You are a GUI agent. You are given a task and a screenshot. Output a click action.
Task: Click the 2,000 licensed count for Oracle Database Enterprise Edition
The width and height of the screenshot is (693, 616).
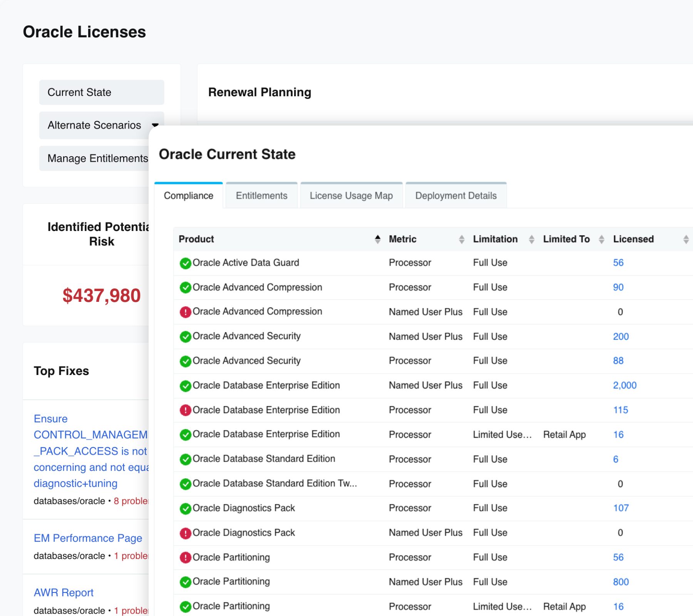click(x=624, y=385)
